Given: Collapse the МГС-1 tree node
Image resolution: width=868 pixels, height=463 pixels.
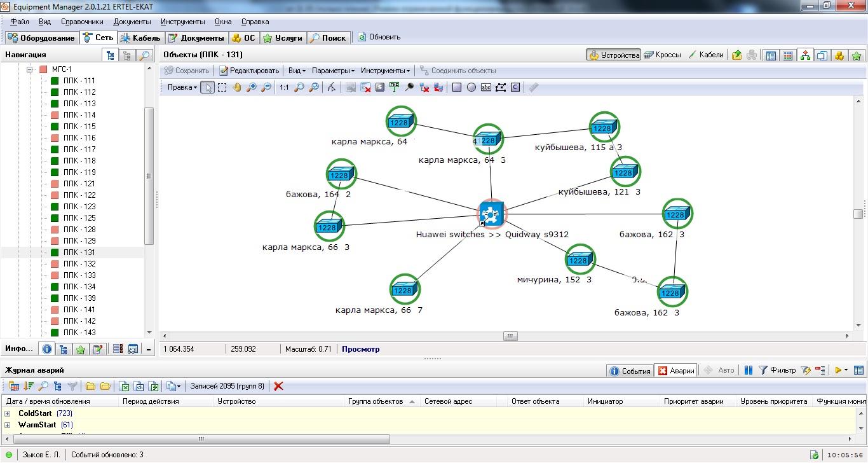Looking at the screenshot, I should click(29, 69).
